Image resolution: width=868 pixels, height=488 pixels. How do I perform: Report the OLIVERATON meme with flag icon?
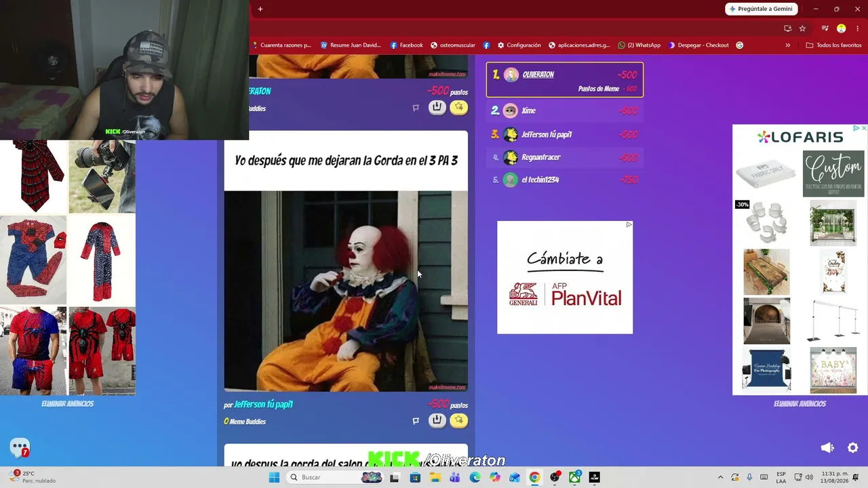click(416, 108)
